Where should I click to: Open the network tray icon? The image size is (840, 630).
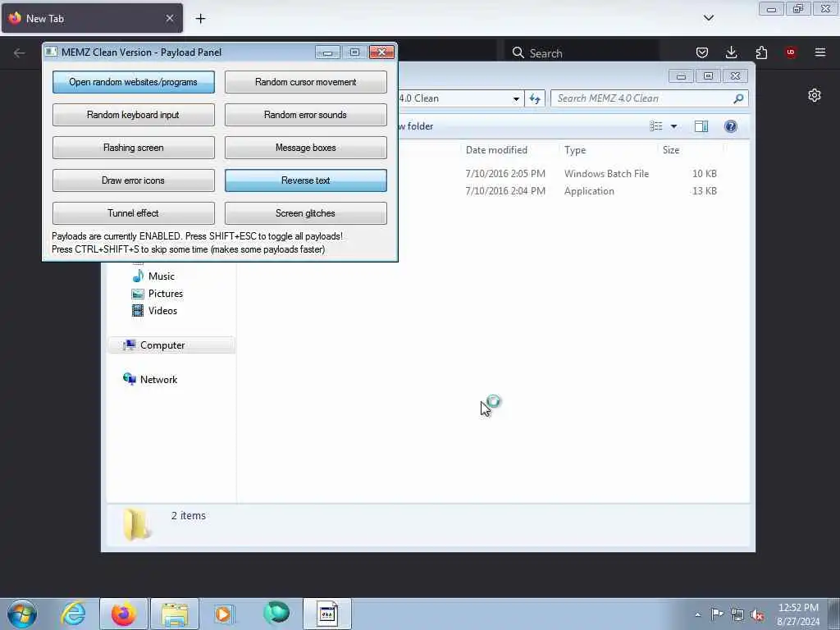click(737, 615)
